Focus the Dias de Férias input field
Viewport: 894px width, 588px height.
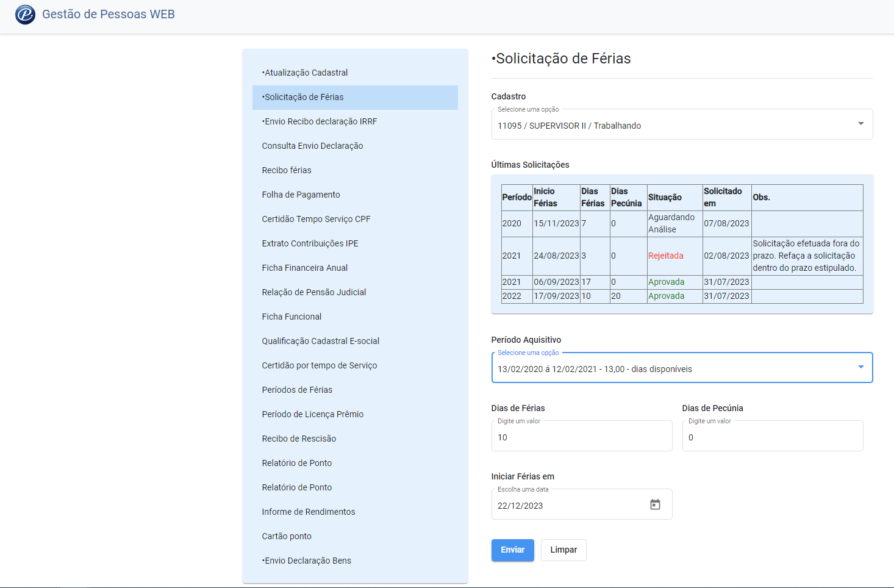tap(582, 436)
